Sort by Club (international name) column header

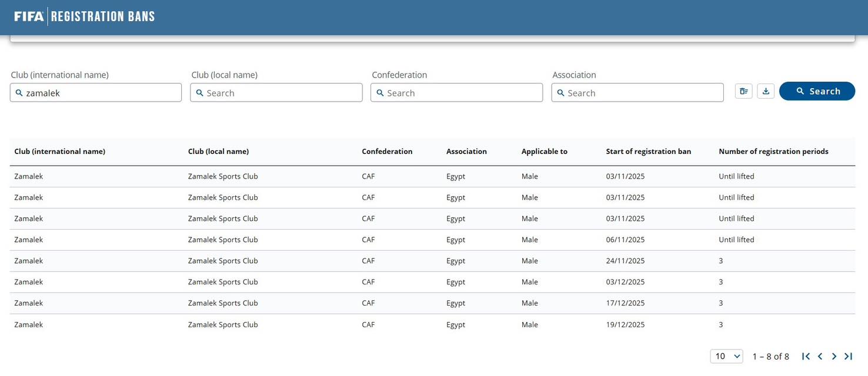click(59, 152)
